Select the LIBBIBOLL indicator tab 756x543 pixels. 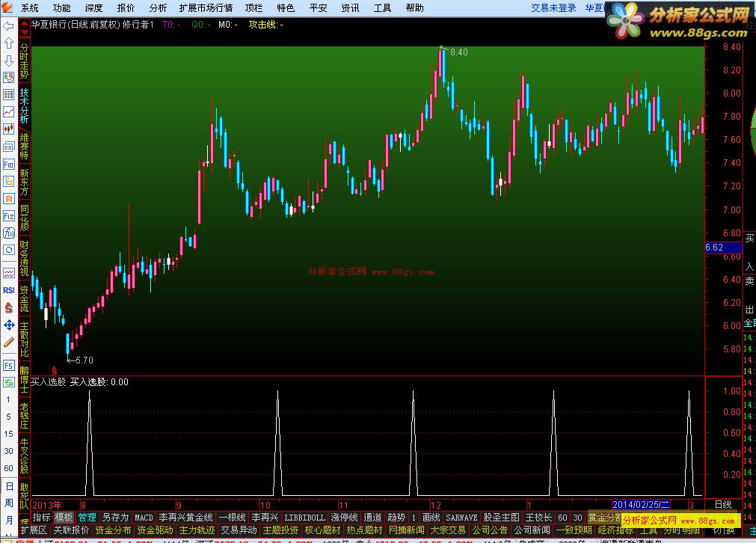[304, 518]
